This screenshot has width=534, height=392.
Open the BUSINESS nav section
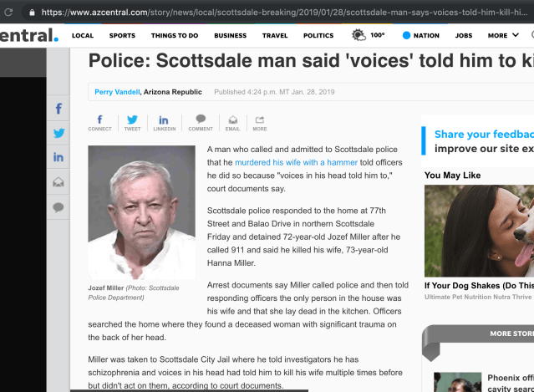230,35
